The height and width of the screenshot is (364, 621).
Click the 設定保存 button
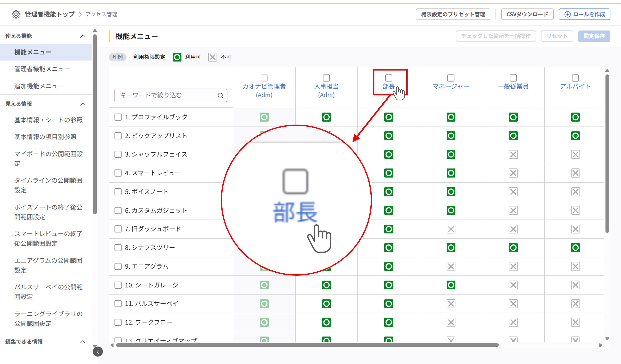[x=594, y=36]
